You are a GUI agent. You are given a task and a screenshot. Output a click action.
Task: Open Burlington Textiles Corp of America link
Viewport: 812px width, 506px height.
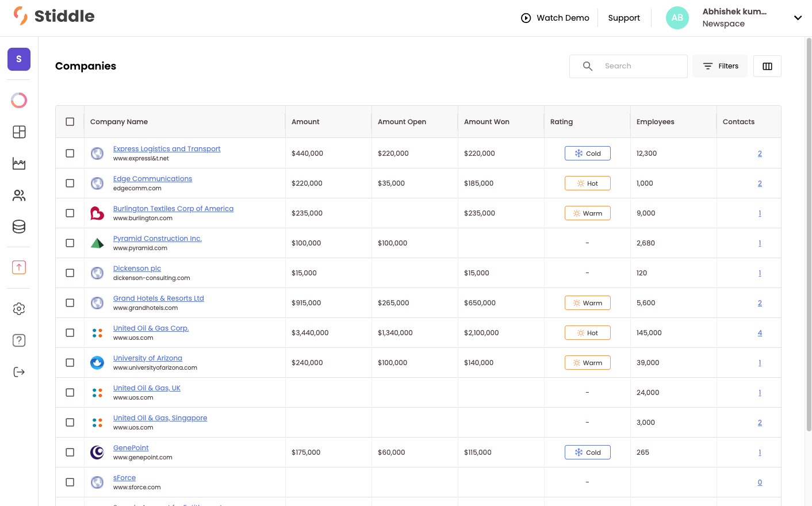pyautogui.click(x=173, y=209)
